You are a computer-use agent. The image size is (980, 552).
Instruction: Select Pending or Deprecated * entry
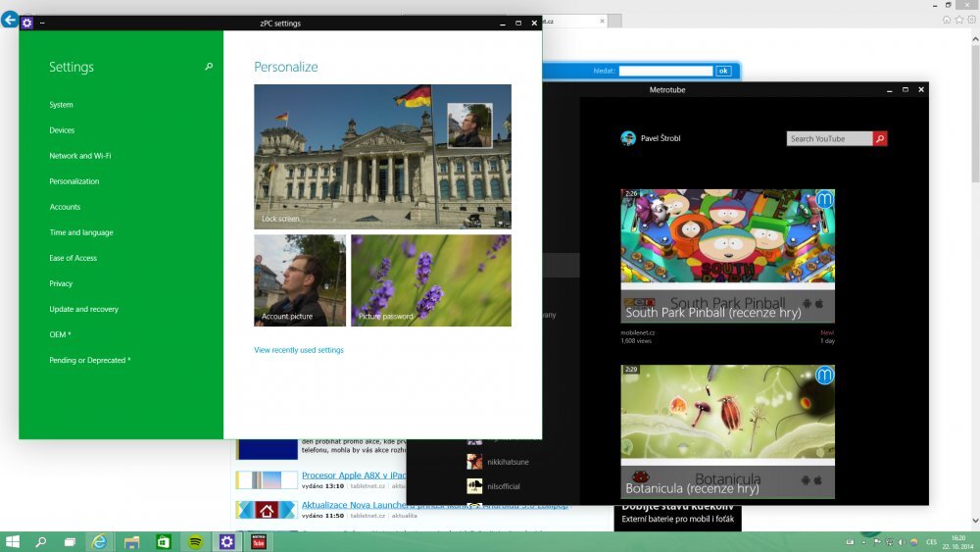[x=90, y=360]
